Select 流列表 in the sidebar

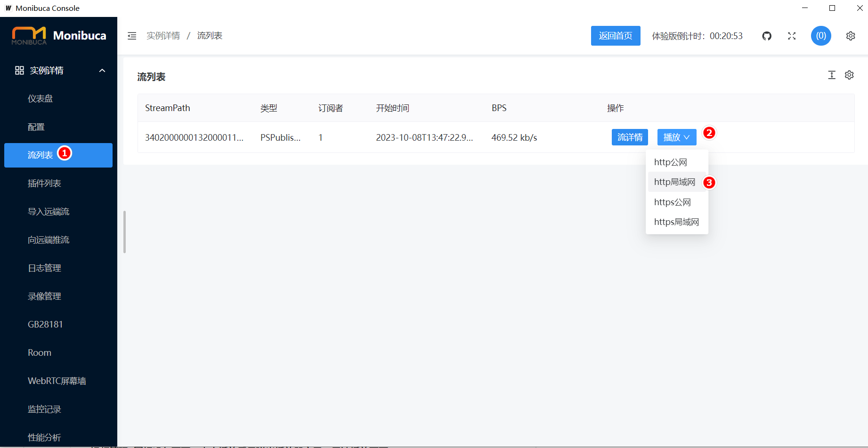point(58,155)
